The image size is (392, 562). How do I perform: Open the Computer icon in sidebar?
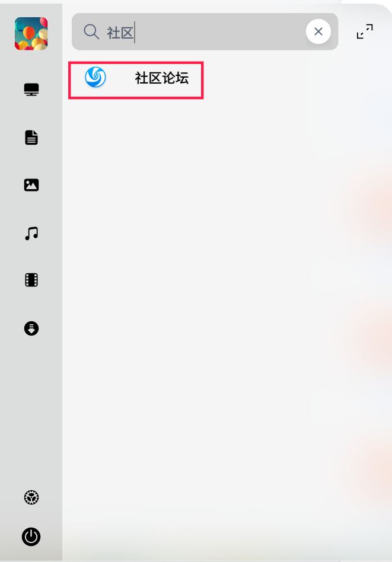coord(31,90)
